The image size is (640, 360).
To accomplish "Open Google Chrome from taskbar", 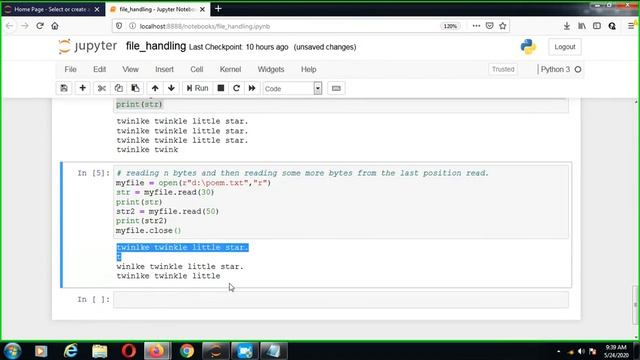I will (x=187, y=351).
